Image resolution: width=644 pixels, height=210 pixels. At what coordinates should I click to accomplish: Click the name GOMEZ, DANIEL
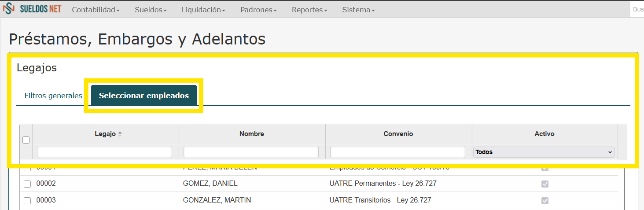(210, 184)
